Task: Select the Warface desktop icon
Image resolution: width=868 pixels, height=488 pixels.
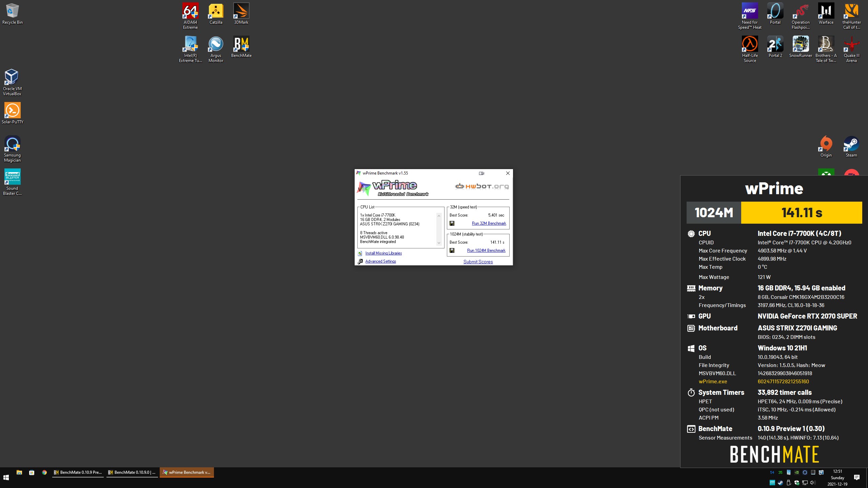Action: (826, 14)
